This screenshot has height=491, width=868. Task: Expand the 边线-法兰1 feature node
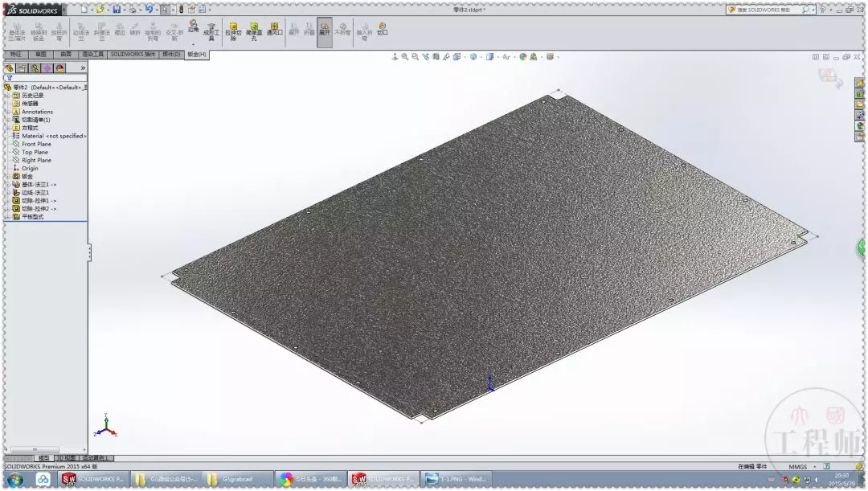[x=8, y=192]
